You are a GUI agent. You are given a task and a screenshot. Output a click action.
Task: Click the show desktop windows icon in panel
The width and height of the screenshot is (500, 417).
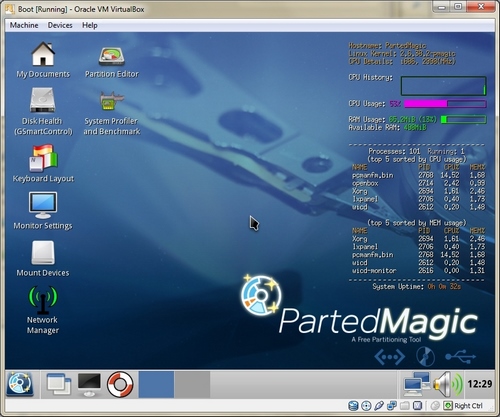click(x=59, y=384)
